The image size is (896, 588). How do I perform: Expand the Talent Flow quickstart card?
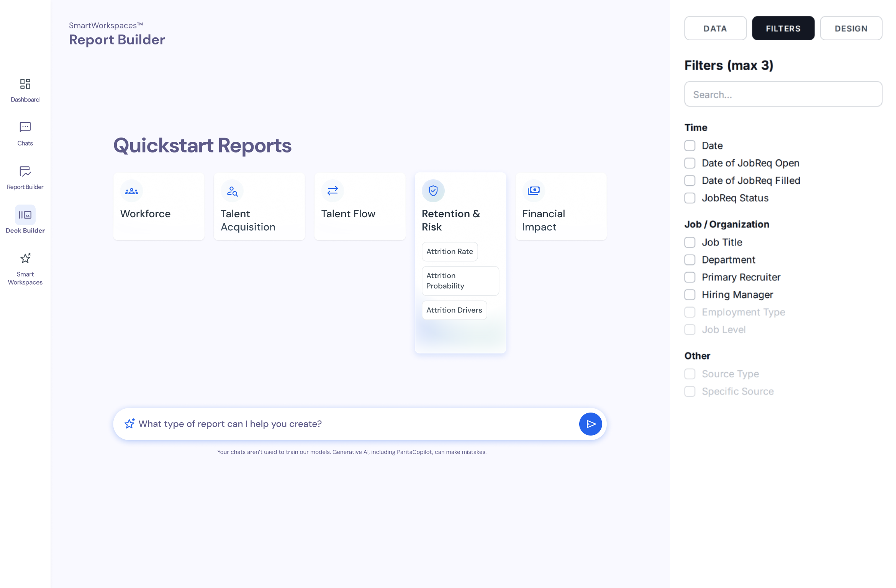pyautogui.click(x=360, y=206)
